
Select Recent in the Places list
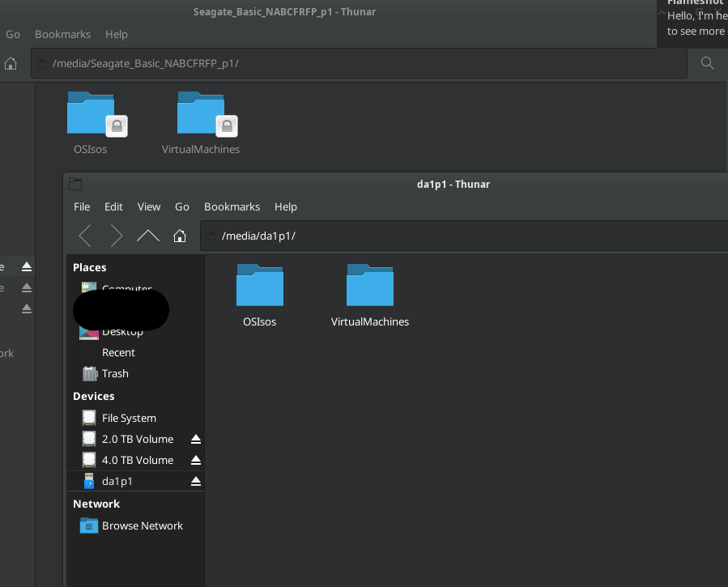click(118, 352)
